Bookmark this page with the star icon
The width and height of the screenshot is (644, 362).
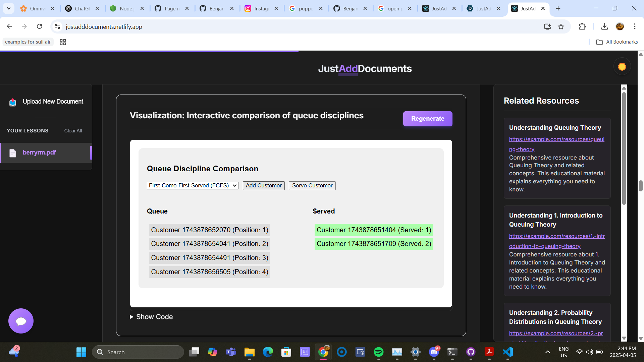[x=561, y=26]
